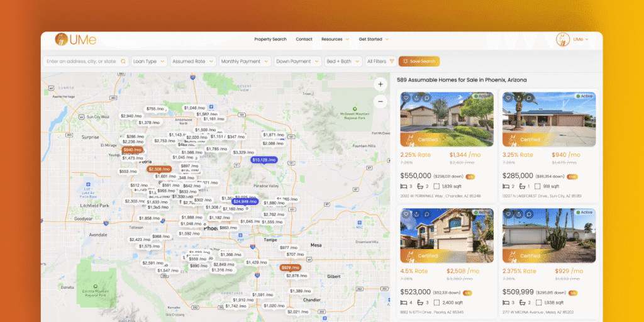Screen dimensions: 644x322
Task: Expand the Monthly Payment filter
Action: [x=245, y=62]
